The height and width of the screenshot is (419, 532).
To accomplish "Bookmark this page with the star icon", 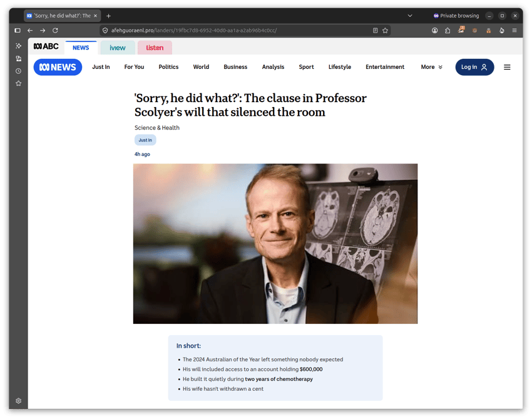I will (385, 30).
